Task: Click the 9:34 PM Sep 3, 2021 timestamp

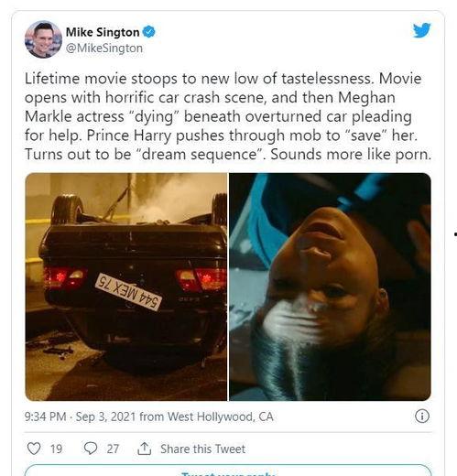Action: 80,416
